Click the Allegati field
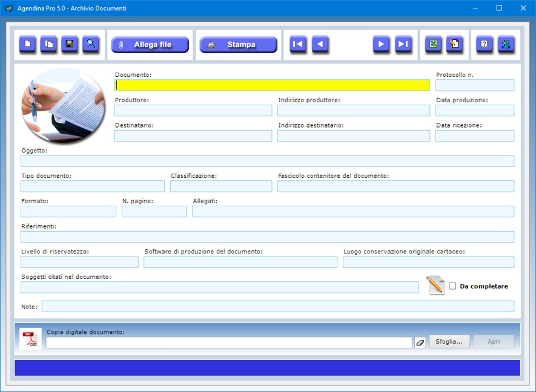This screenshot has height=392, width=536. point(353,211)
